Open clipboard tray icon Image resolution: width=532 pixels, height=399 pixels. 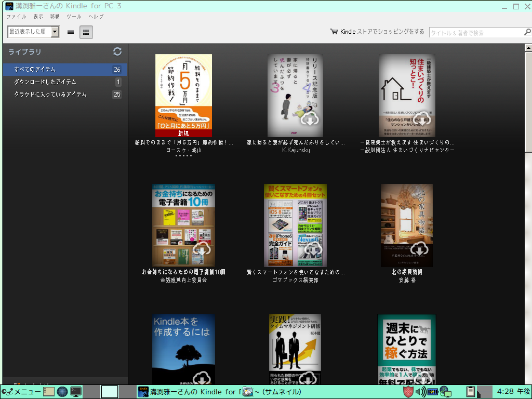470,392
